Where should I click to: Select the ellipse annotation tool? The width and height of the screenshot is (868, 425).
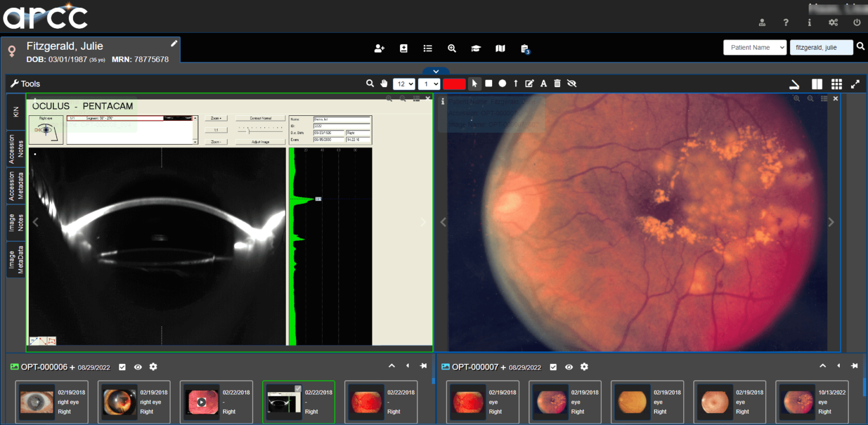point(502,83)
